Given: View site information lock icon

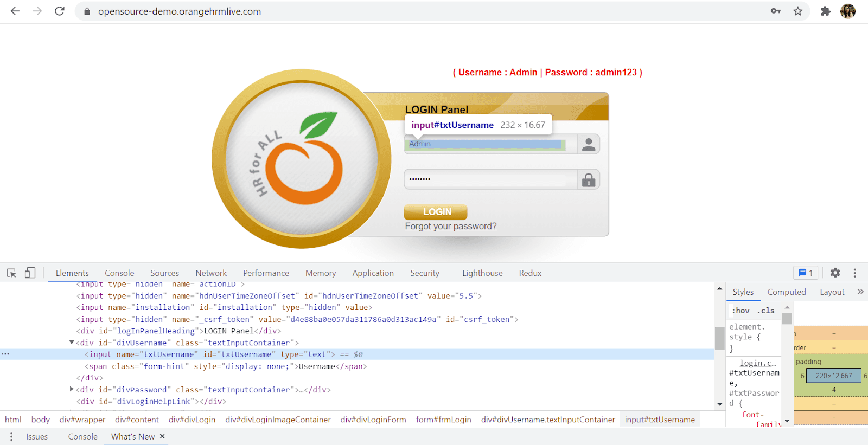Looking at the screenshot, I should 87,11.
